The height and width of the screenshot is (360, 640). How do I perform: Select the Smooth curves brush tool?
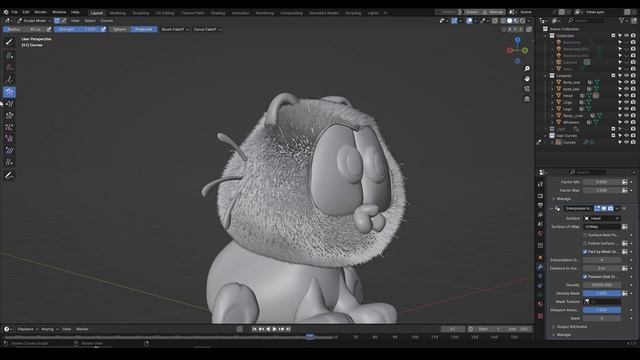(9, 150)
